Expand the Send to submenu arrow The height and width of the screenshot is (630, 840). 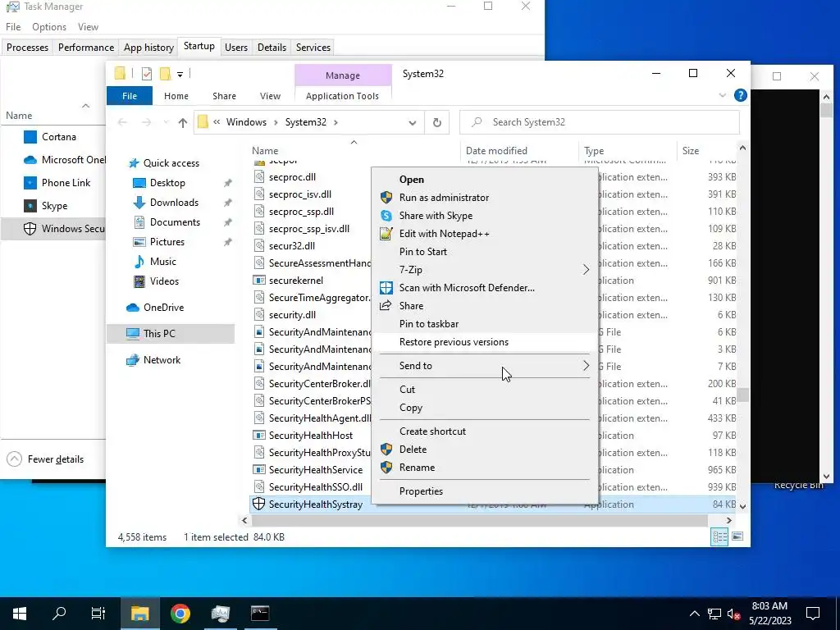[586, 366]
